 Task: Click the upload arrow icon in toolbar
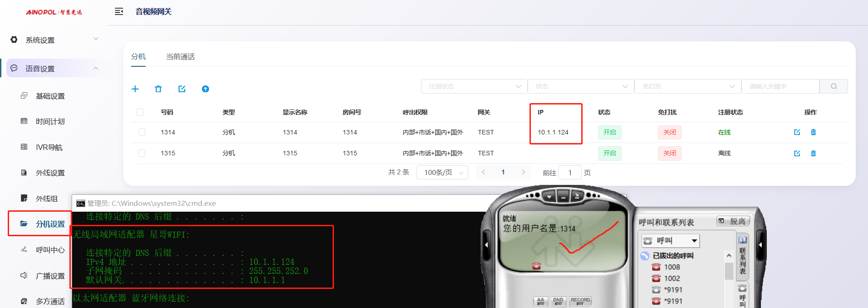[x=206, y=89]
